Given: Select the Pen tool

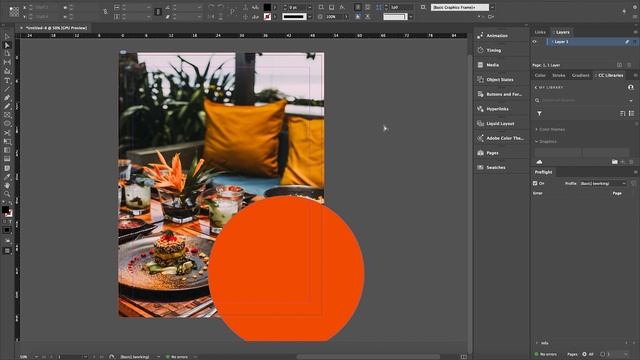Looking at the screenshot, I should point(7,98).
